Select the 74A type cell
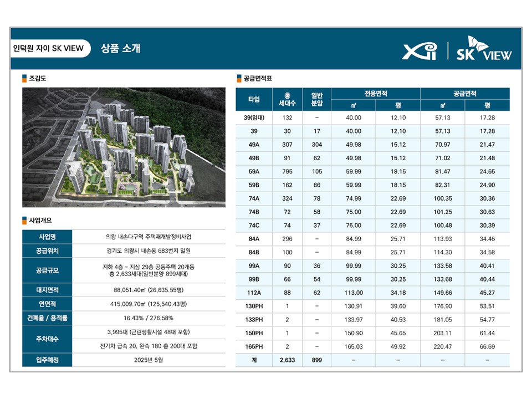 (254, 198)
